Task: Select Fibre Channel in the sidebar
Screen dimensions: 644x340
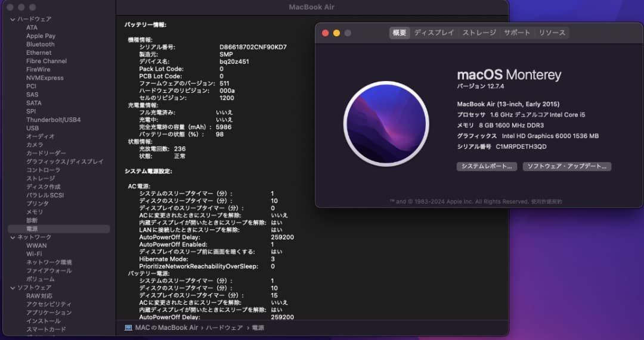Action: click(47, 61)
